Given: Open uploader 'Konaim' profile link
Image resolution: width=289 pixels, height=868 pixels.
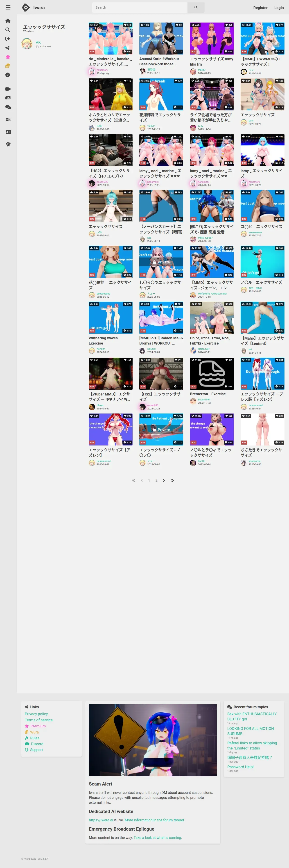Looking at the screenshot, I should (x=101, y=349).
